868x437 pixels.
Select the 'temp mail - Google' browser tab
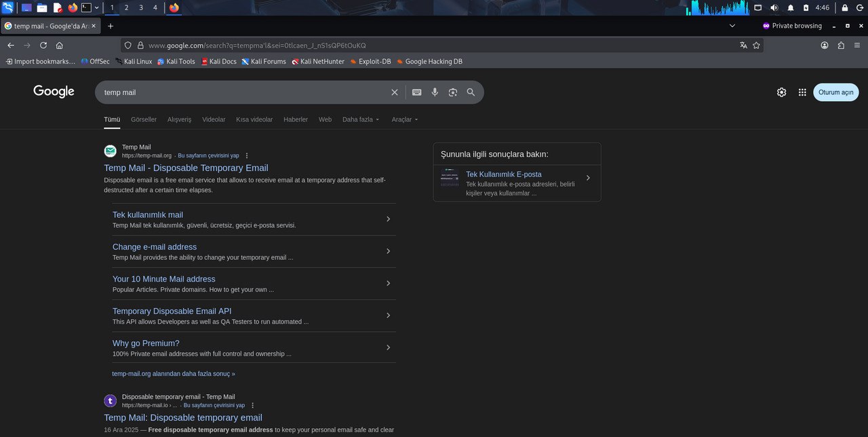tap(51, 26)
